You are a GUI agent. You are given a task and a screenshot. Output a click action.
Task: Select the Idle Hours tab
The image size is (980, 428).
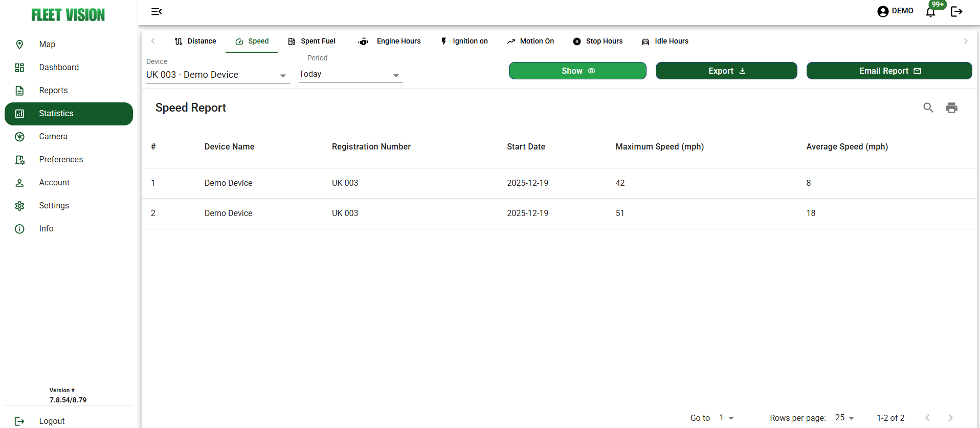coord(665,41)
